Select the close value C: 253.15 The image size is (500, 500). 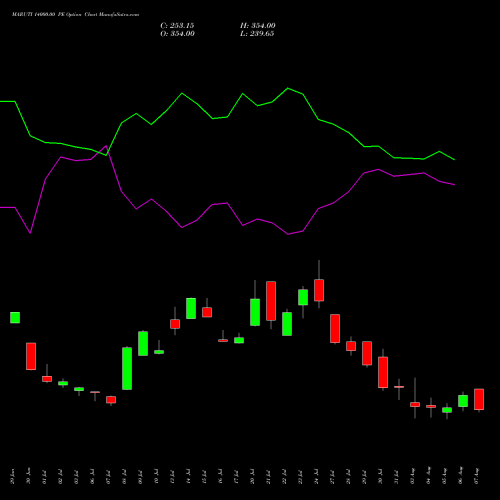click(x=177, y=26)
